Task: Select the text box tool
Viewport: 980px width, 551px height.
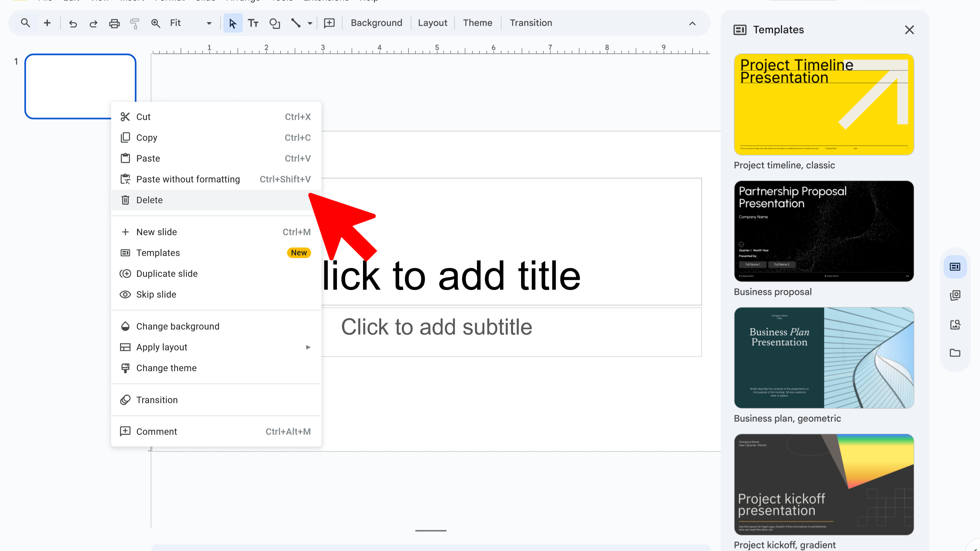Action: coord(253,23)
